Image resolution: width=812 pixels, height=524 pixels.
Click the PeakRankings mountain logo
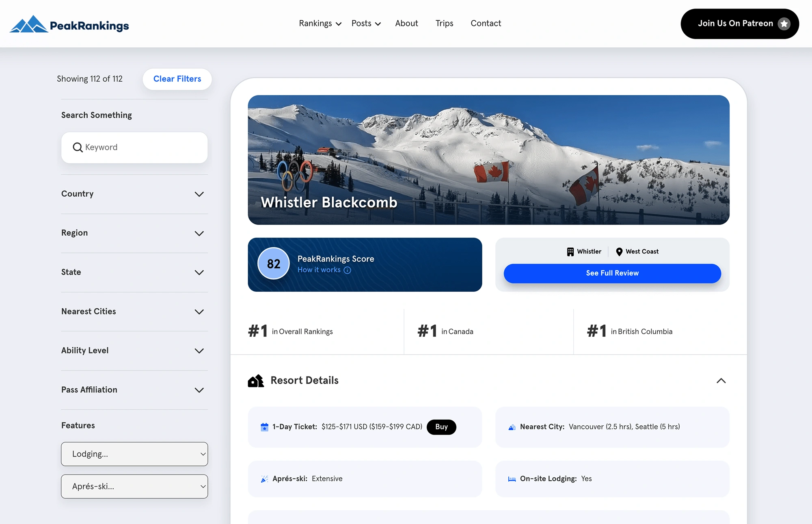pyautogui.click(x=69, y=24)
